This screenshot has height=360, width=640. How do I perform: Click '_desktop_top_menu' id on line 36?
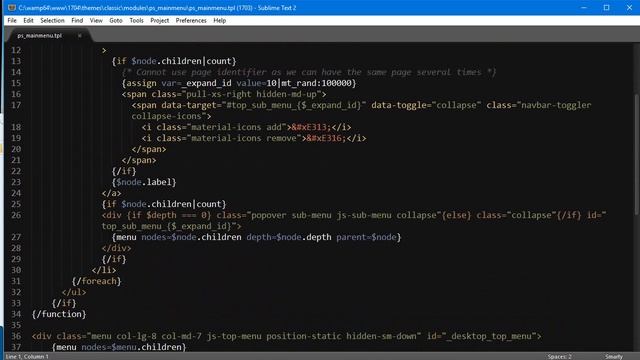click(489, 336)
